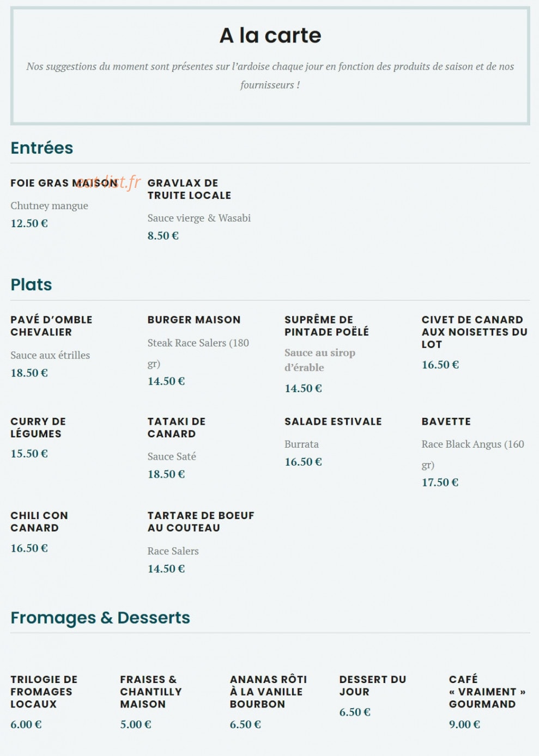Click Civet de Canard aux Noisettes
Screen dimensions: 539x756
475,332
